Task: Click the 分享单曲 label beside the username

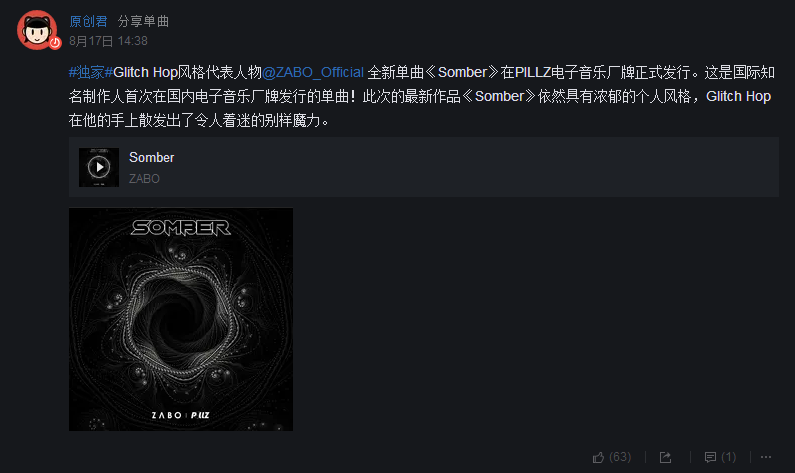Action: (x=143, y=21)
